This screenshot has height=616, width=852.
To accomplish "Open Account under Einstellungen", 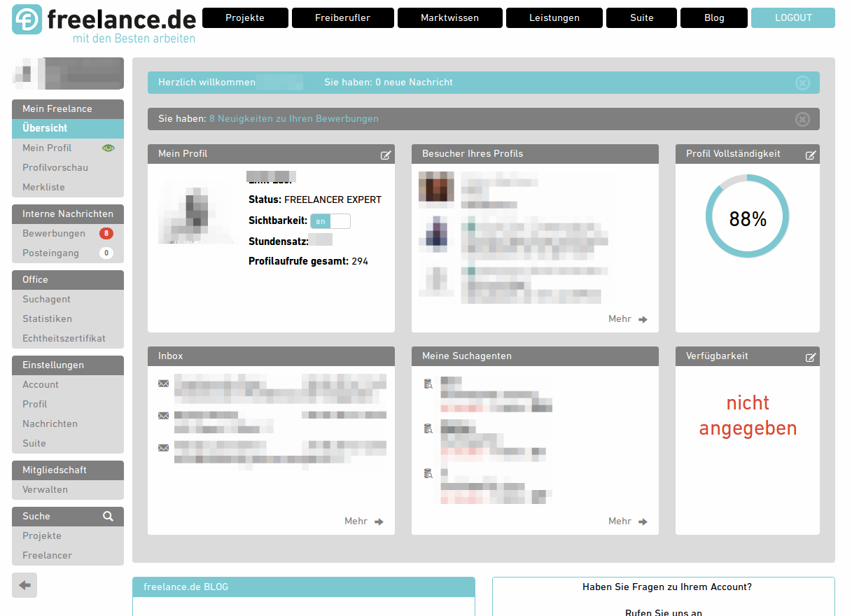I will click(41, 384).
